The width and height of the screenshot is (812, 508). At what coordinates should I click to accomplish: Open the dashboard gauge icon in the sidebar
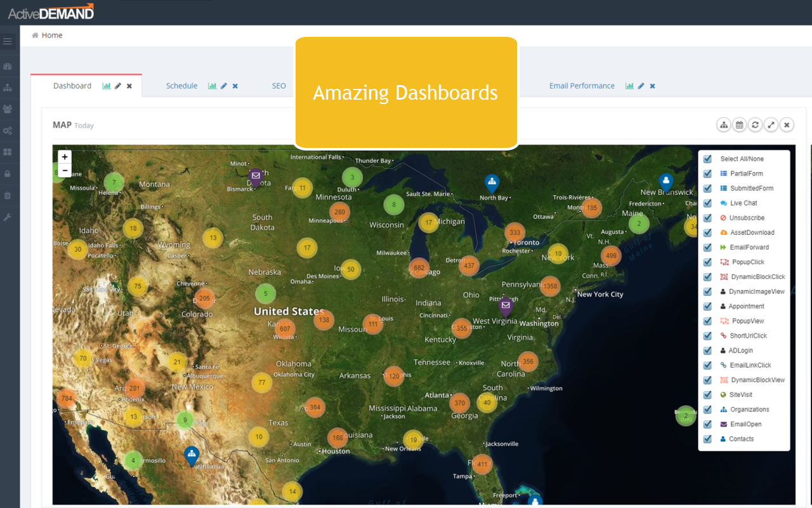[x=8, y=66]
